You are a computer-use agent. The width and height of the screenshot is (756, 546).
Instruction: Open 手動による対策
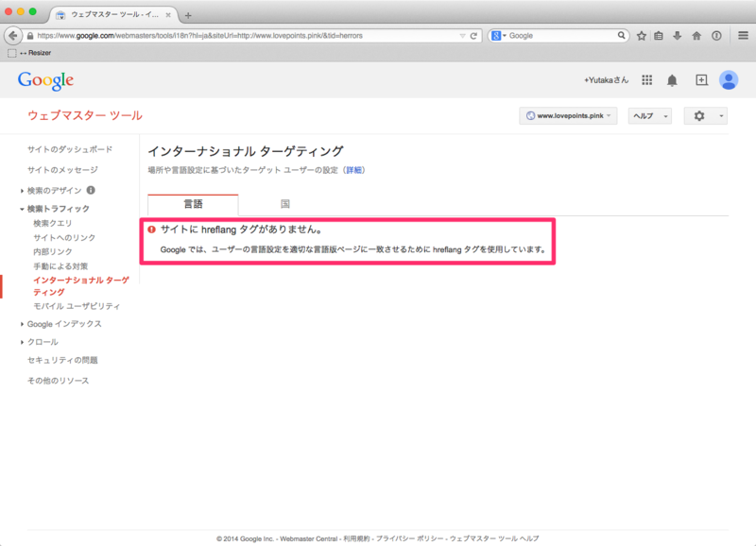60,266
